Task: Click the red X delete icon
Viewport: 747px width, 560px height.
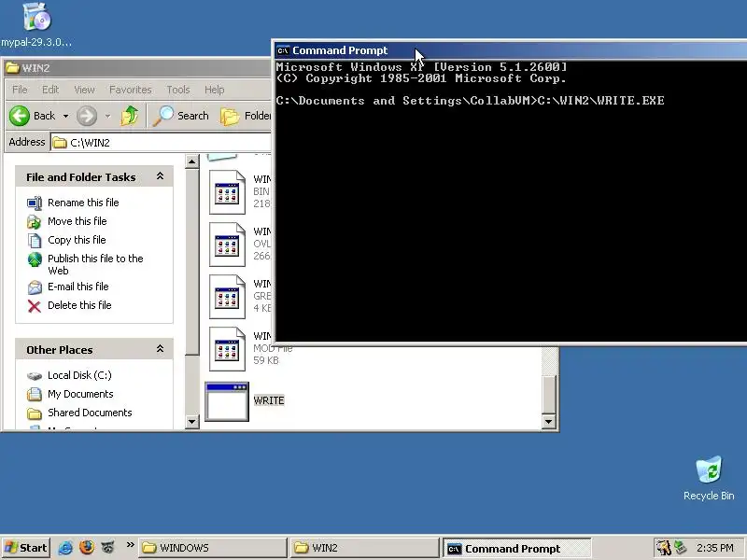Action: [35, 306]
